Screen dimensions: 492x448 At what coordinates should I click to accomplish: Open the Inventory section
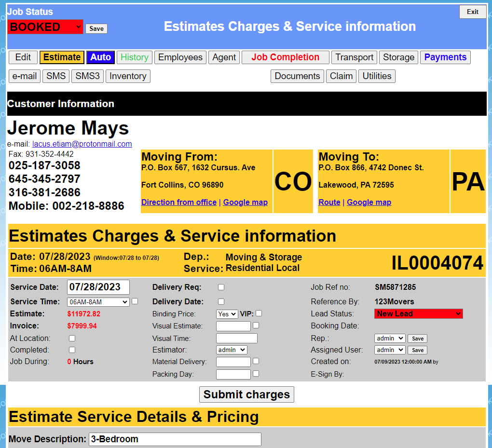pyautogui.click(x=128, y=76)
